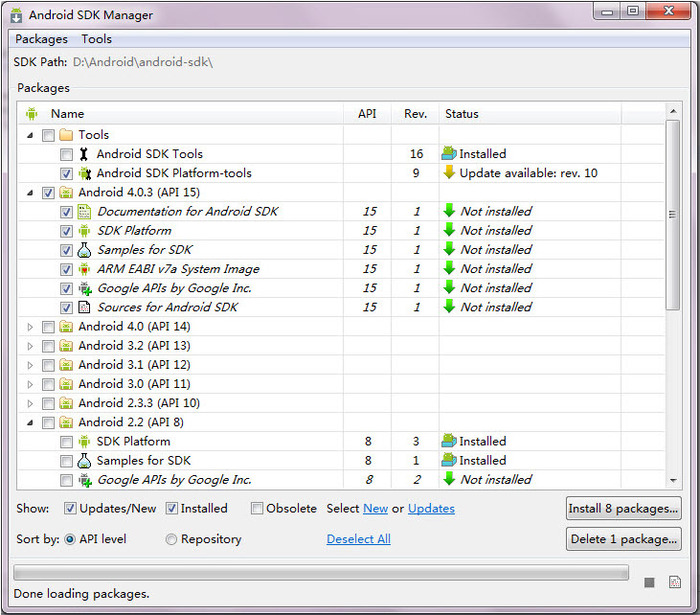Click the Deselect All link

click(x=358, y=539)
